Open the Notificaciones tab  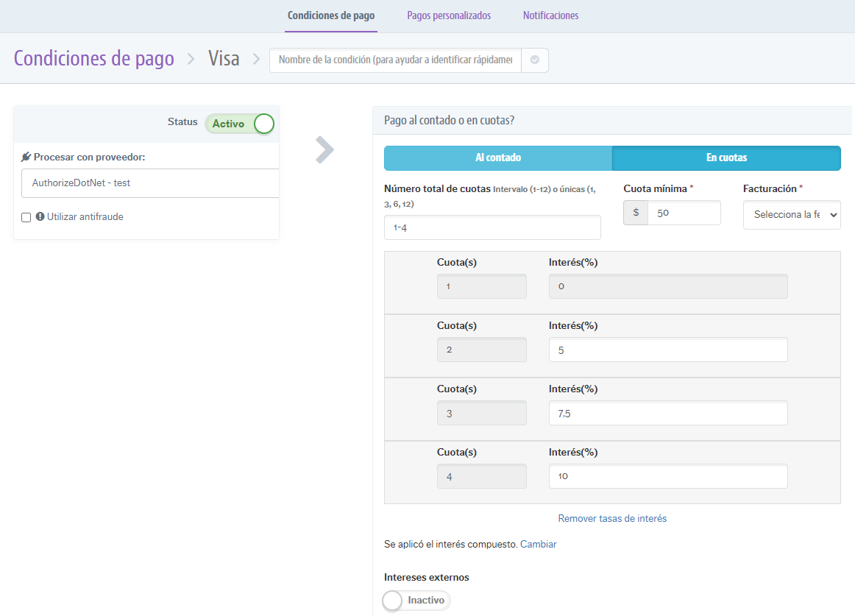[550, 15]
